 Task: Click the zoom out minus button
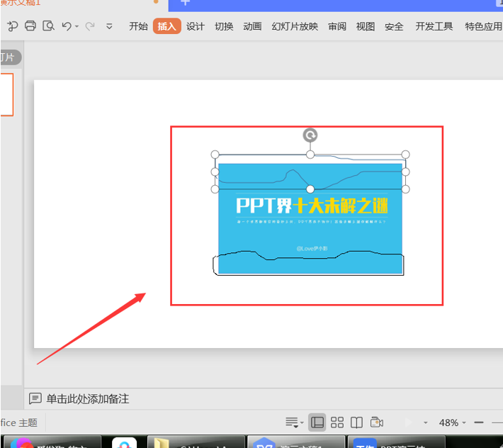[x=479, y=422]
